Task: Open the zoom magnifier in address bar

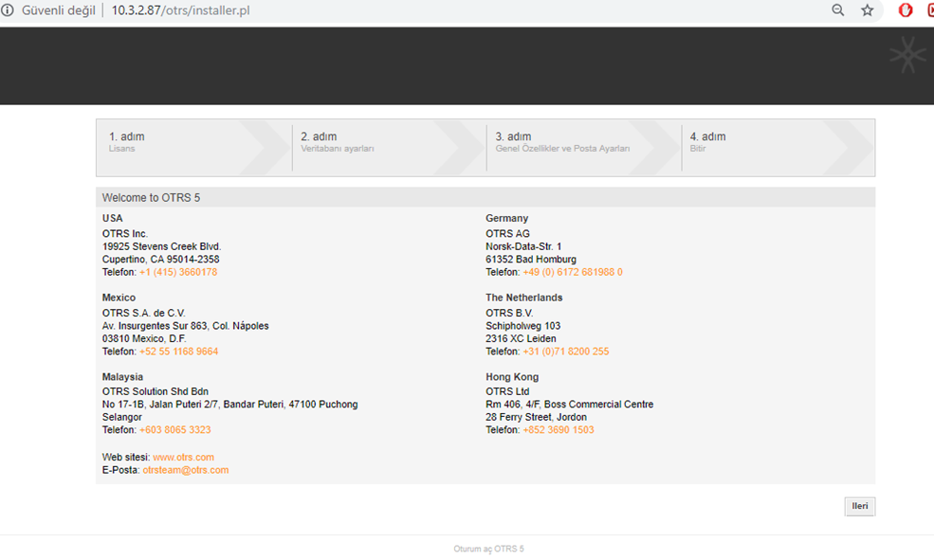Action: (838, 10)
